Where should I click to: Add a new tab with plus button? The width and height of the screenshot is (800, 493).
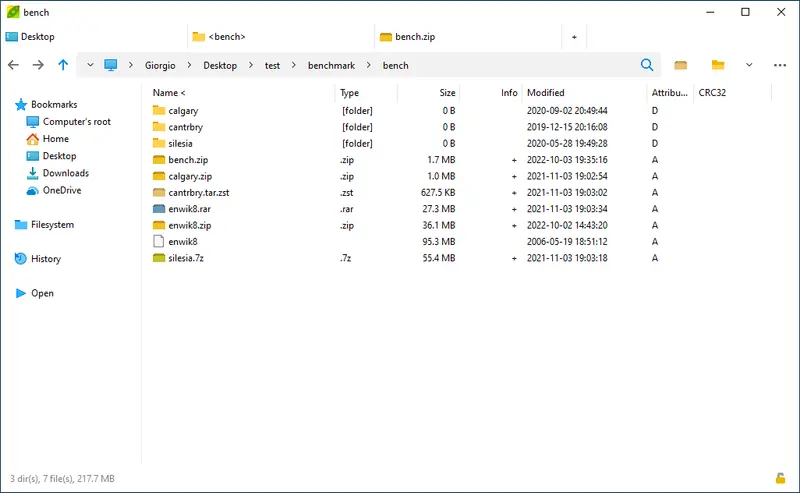click(x=574, y=37)
